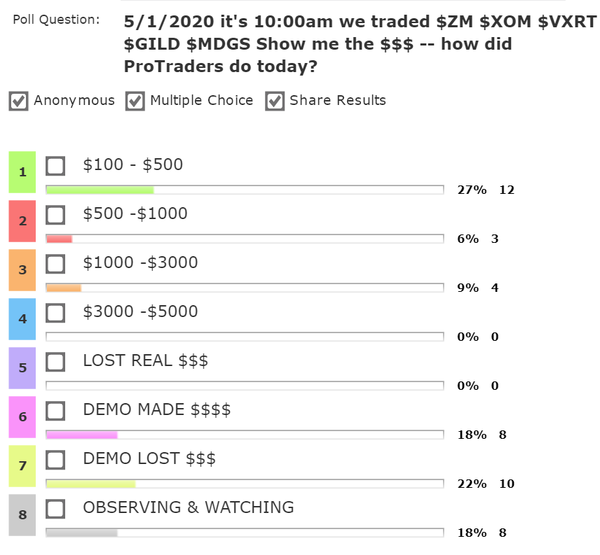Check the OBSERVING & WATCHING option
This screenshot has height=555, width=600.
[56, 509]
